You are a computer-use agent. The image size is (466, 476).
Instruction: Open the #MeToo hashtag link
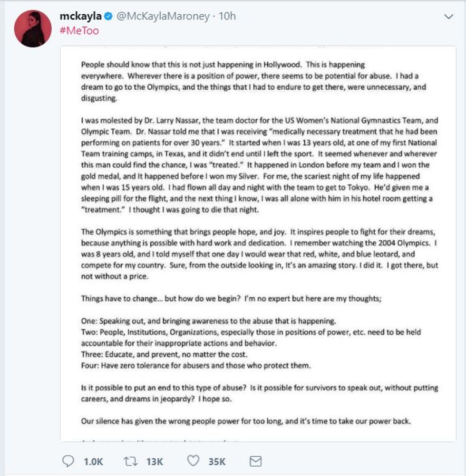click(x=79, y=31)
